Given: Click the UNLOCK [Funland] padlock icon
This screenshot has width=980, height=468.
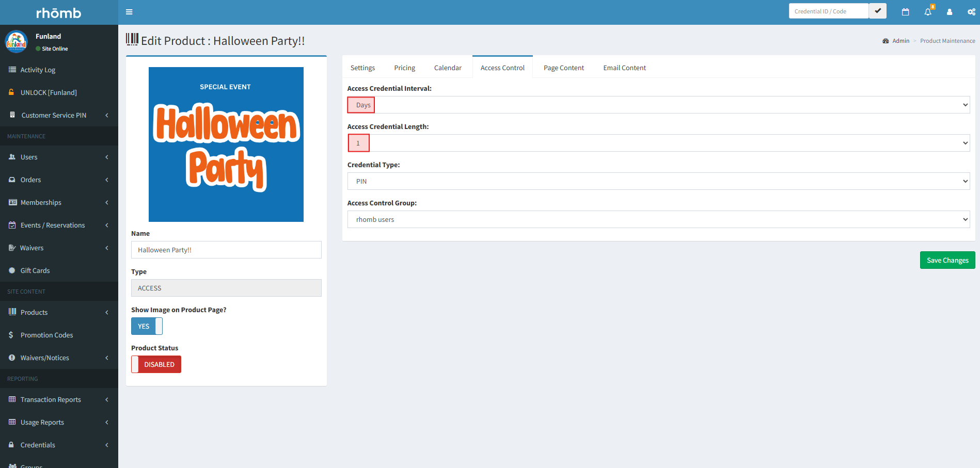Looking at the screenshot, I should pyautogui.click(x=11, y=92).
